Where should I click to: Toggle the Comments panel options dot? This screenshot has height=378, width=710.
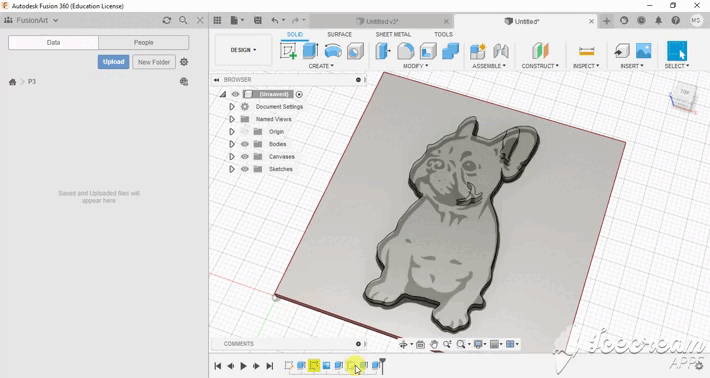358,344
